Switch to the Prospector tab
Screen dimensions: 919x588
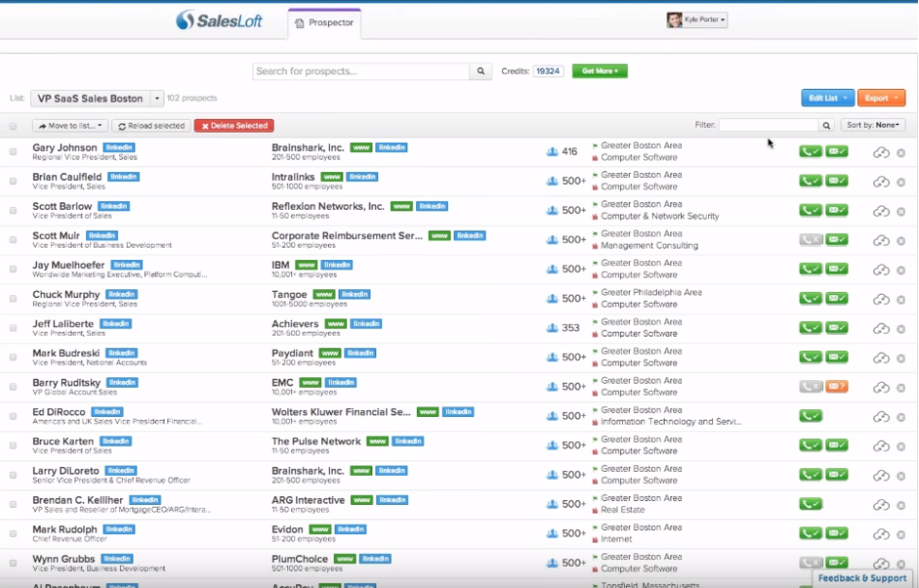(x=325, y=23)
